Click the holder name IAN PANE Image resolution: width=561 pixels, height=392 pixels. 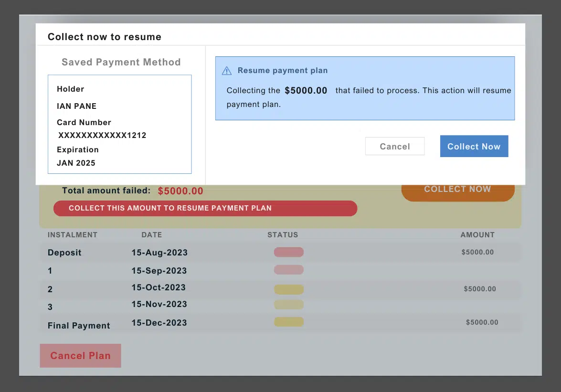coord(76,106)
